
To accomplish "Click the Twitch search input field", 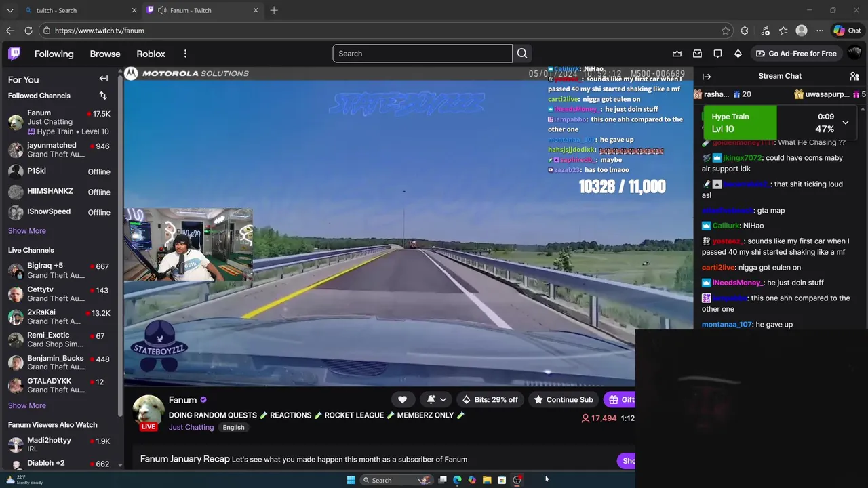I will [422, 54].
